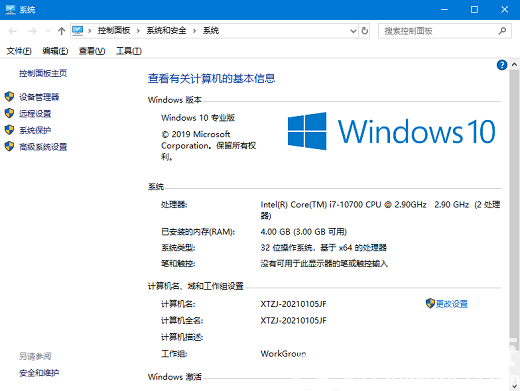Select the 32 位操作系统 system type value
520x391 pixels.
(x=323, y=248)
